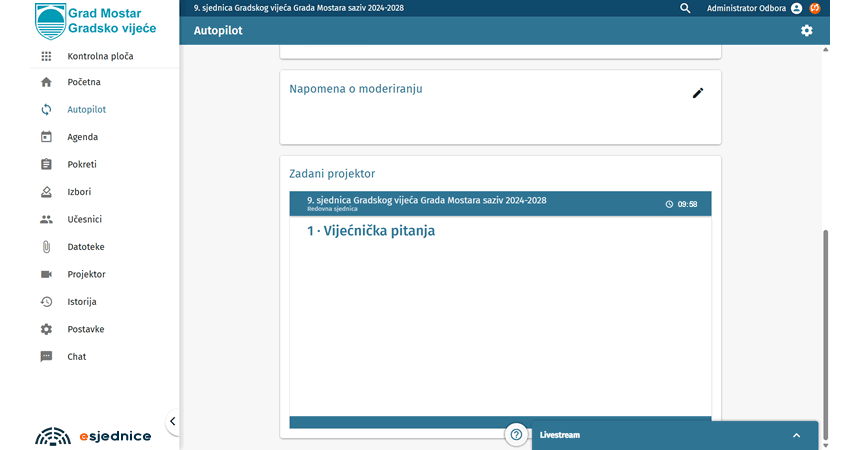Click the orange notification icon in header
The width and height of the screenshot is (860, 450).
coord(815,8)
